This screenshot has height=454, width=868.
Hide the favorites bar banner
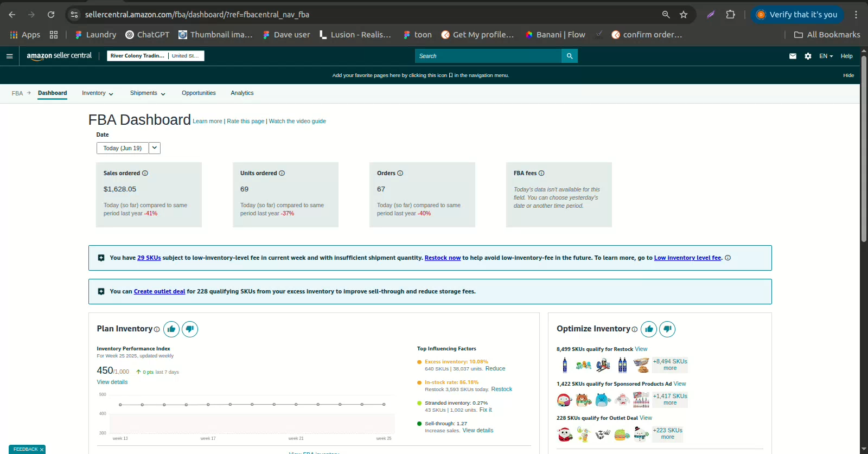848,75
